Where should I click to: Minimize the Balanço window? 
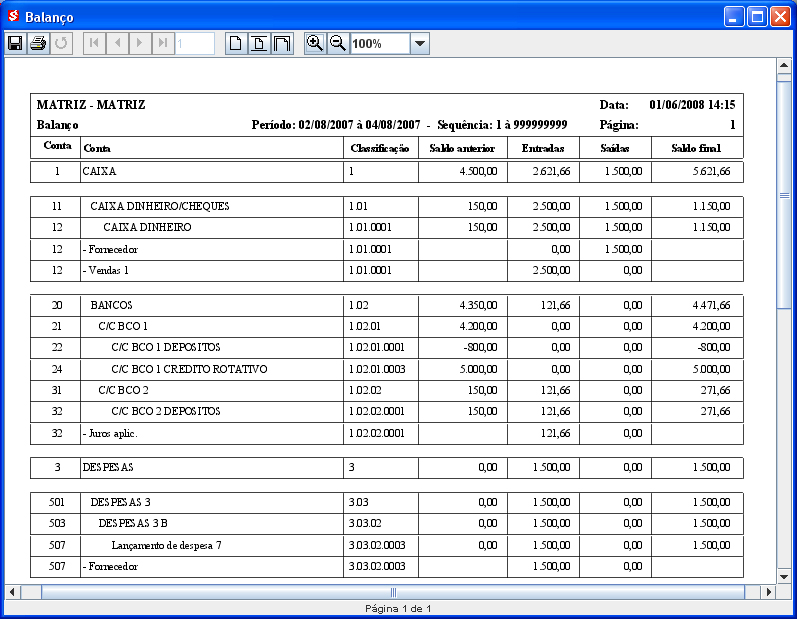(733, 17)
